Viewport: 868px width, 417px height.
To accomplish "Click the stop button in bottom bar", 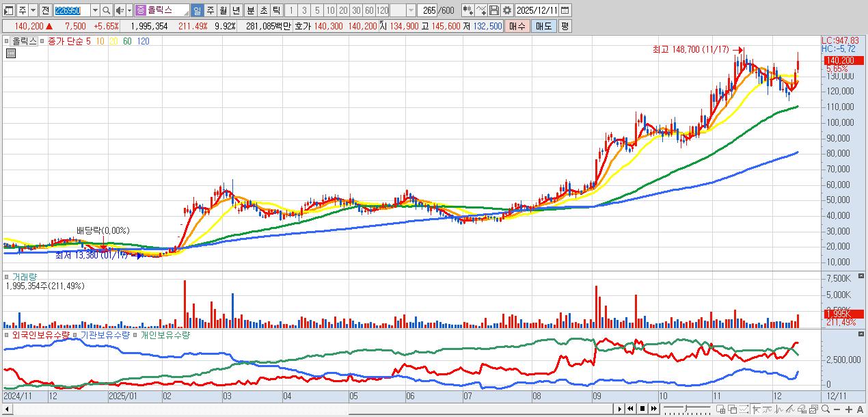I will [x=642, y=409].
